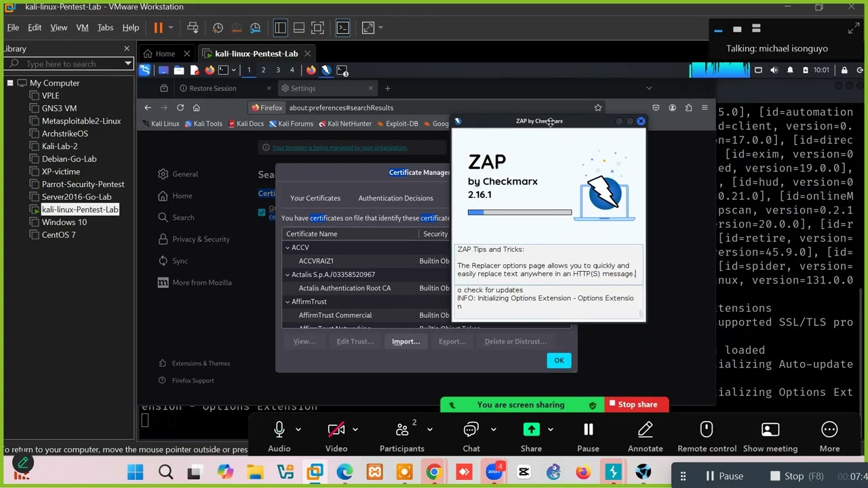Open the Firefox hamburger menu

tap(705, 108)
